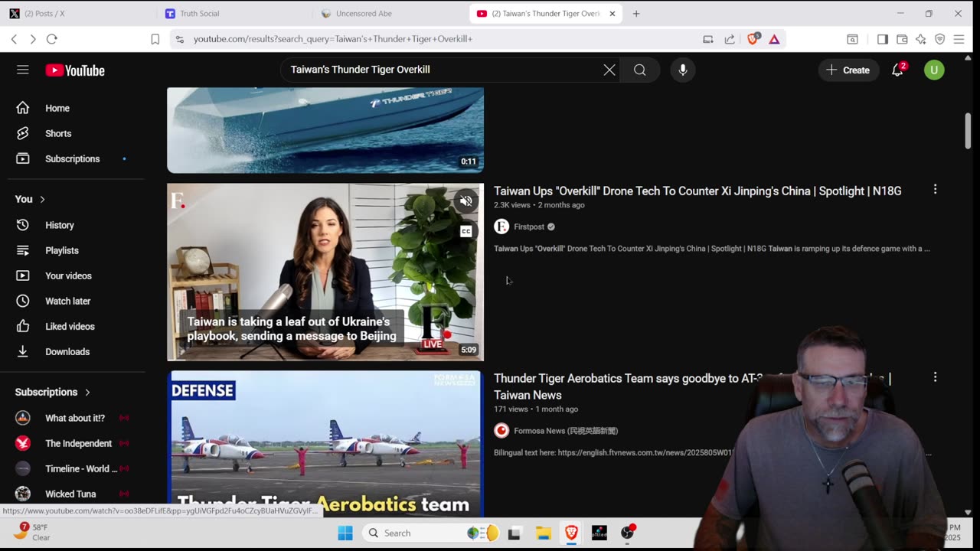Open the Brave Wallet icon
980x551 pixels.
click(x=902, y=39)
